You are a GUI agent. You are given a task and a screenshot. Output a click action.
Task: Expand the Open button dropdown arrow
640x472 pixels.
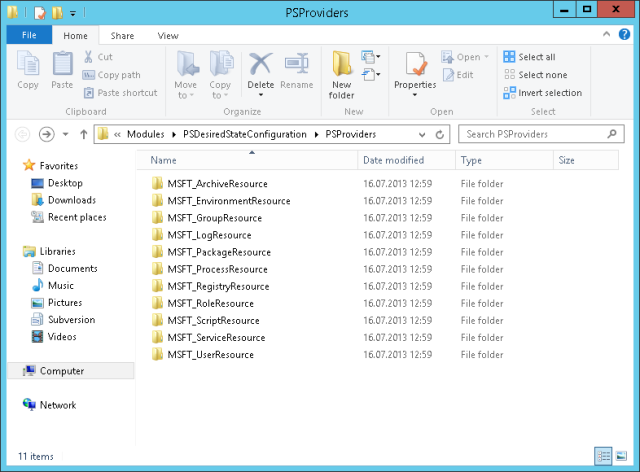pos(486,57)
